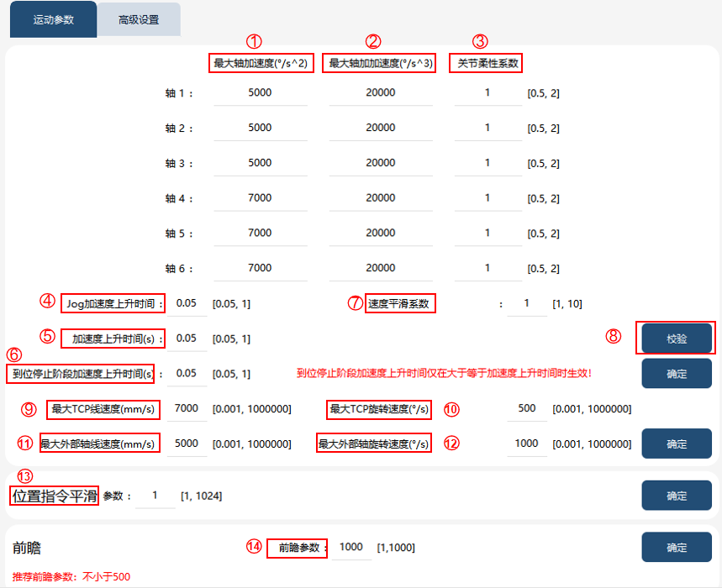The width and height of the screenshot is (722, 588).
Task: Edit 最大外部轴旋转速度 value 1000
Action: pos(527,444)
